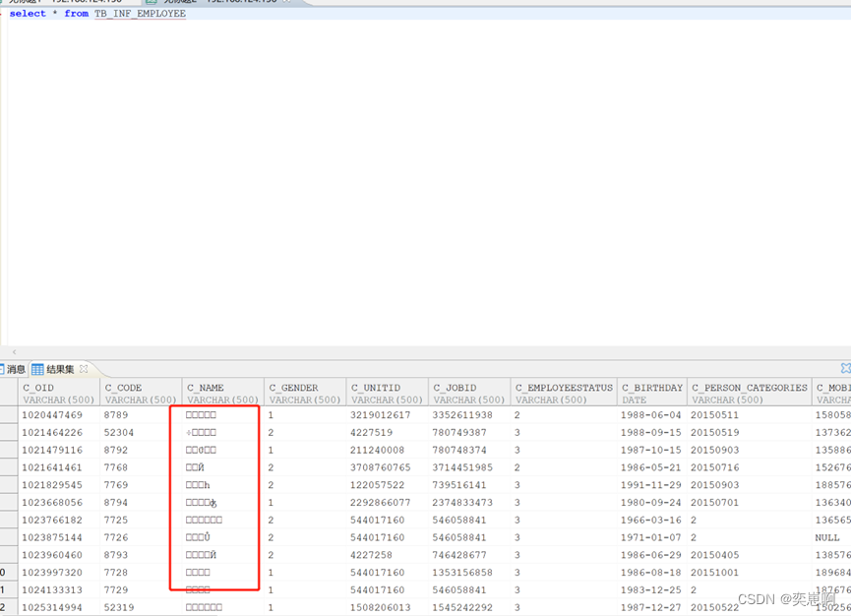Click the close icon on the second editor tab
The image size is (851, 616).
pyautogui.click(x=286, y=4)
